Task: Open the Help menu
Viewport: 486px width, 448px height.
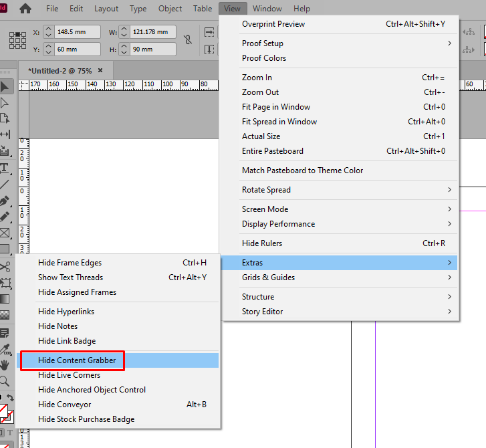Action: pyautogui.click(x=302, y=9)
